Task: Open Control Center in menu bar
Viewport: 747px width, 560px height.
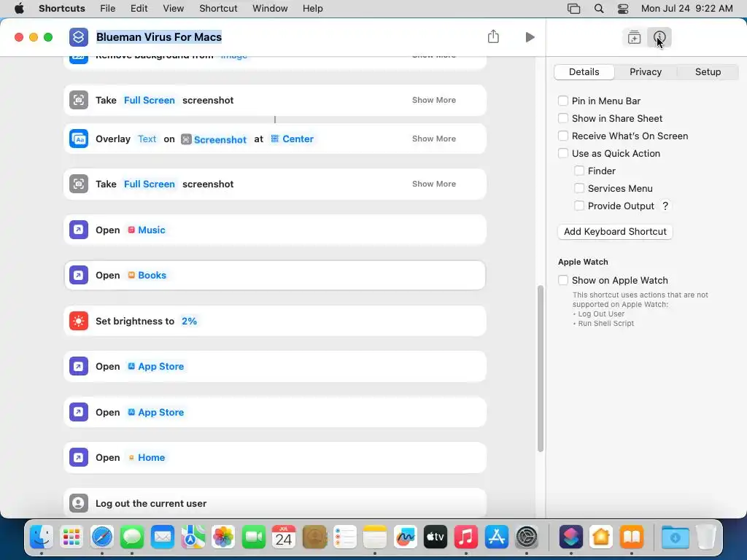Action: pos(623,9)
